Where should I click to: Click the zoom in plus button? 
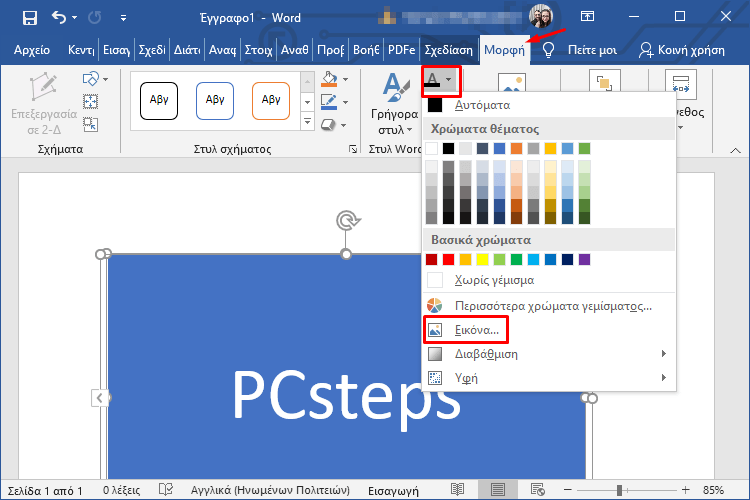point(685,489)
